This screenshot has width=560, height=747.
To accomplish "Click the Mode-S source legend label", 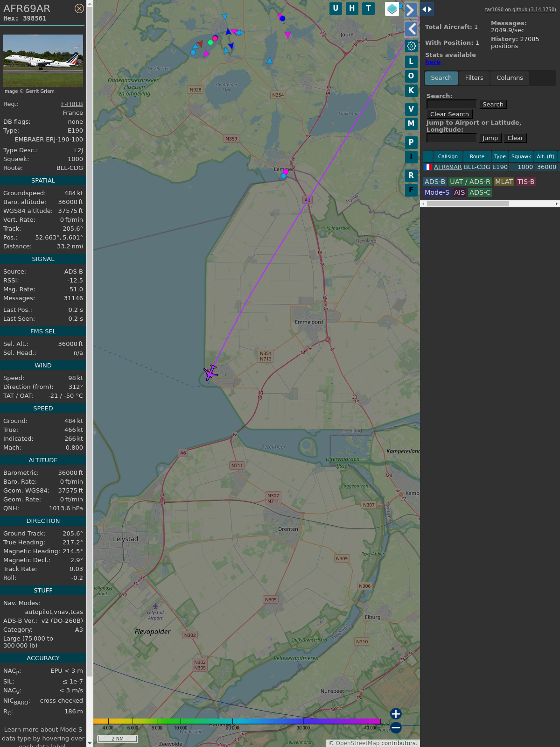I will 437,192.
